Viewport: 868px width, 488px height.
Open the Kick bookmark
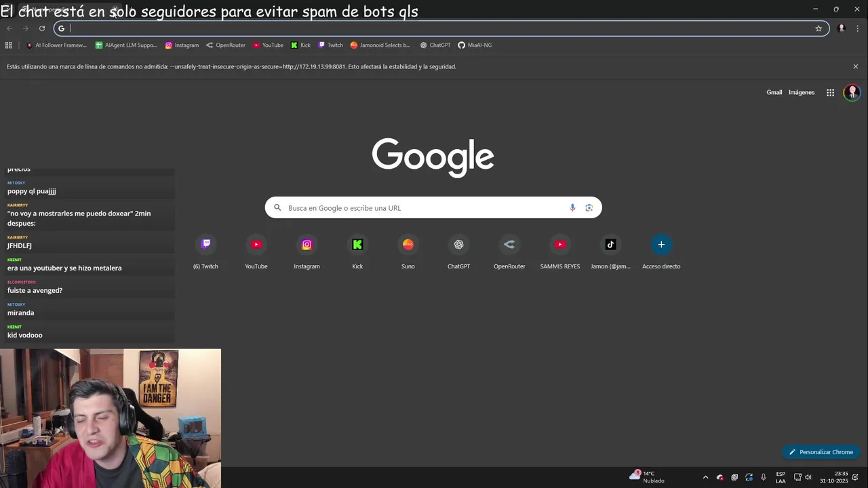point(300,45)
